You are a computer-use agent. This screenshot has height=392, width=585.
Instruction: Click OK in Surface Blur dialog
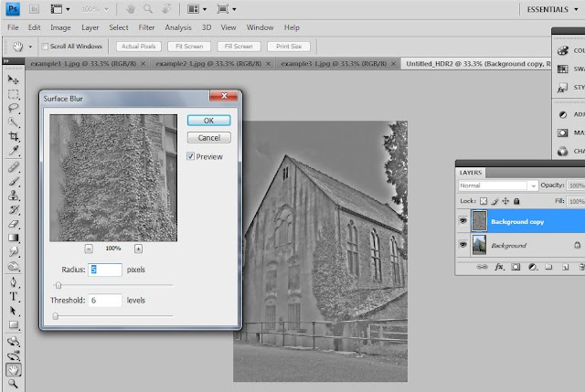(208, 120)
